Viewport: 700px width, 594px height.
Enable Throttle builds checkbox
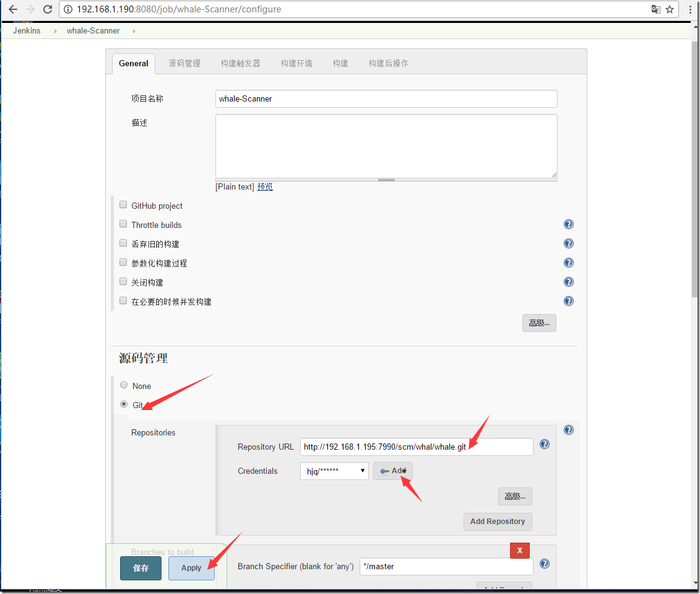pos(123,224)
